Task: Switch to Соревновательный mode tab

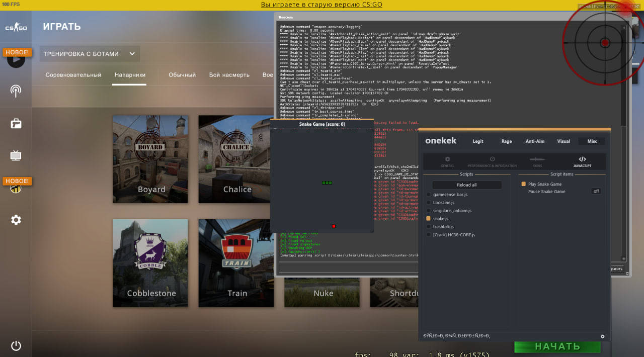Action: pyautogui.click(x=73, y=75)
